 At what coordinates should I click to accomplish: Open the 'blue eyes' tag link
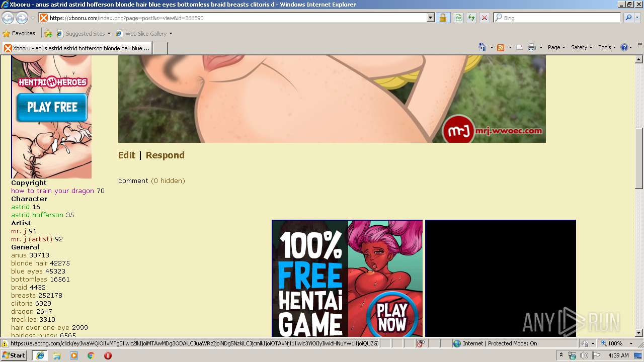27,271
